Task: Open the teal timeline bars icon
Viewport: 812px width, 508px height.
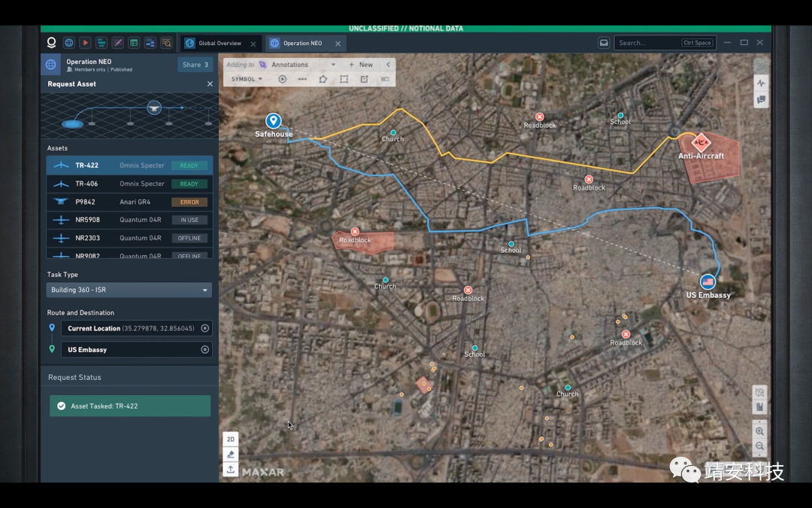Action: click(x=101, y=43)
